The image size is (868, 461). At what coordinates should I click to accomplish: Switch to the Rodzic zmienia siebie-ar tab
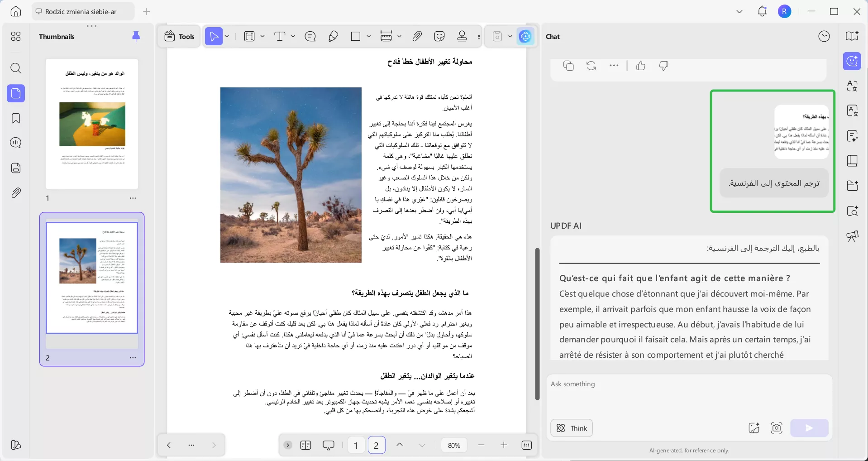tap(82, 11)
